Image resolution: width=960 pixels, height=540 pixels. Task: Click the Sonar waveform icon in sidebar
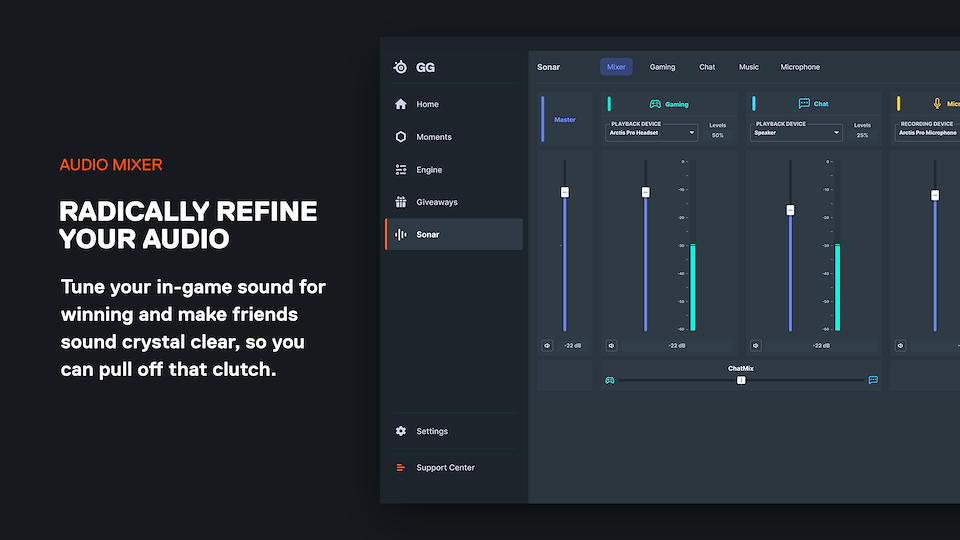401,235
